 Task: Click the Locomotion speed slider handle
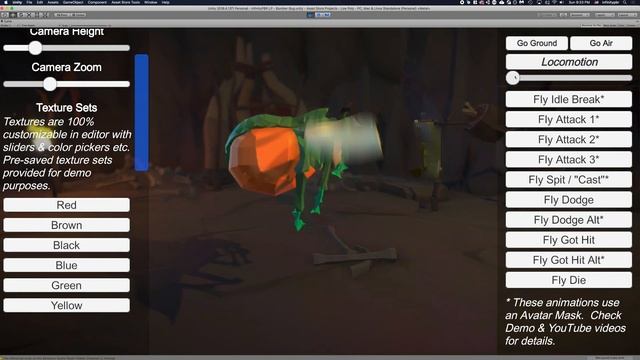(x=513, y=78)
